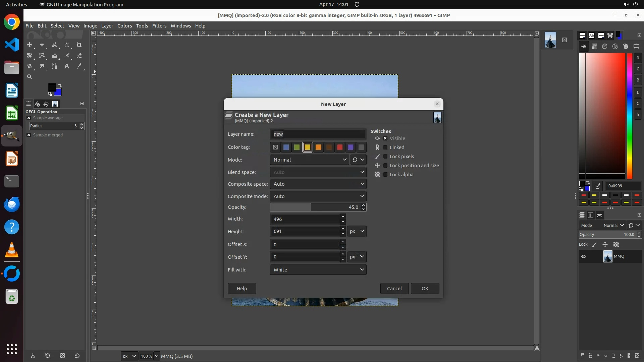Select the Move tool

click(x=30, y=45)
